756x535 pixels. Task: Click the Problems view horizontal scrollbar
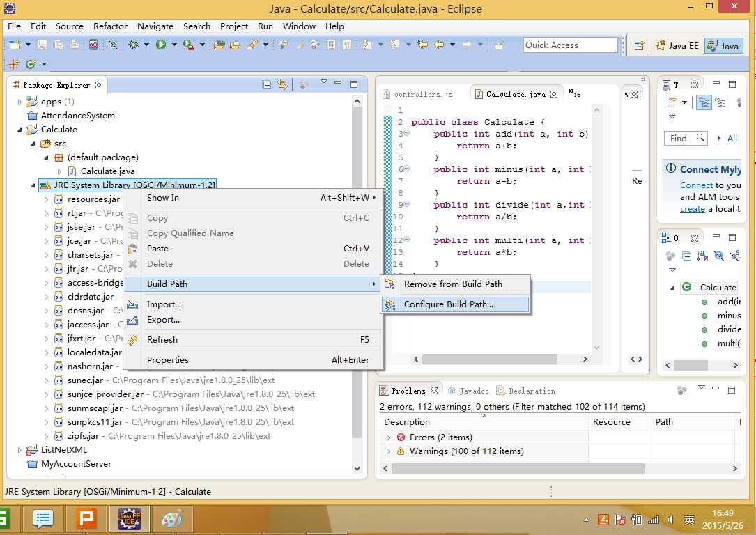coord(518,469)
